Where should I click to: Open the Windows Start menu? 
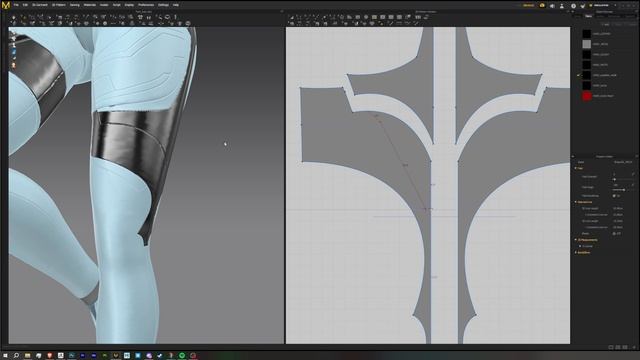pyautogui.click(x=5, y=356)
